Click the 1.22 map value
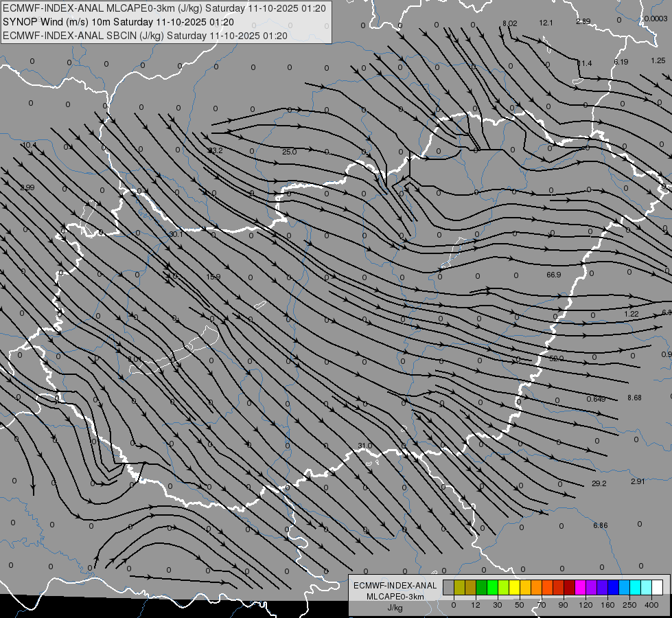This screenshot has width=672, height=618. click(632, 314)
